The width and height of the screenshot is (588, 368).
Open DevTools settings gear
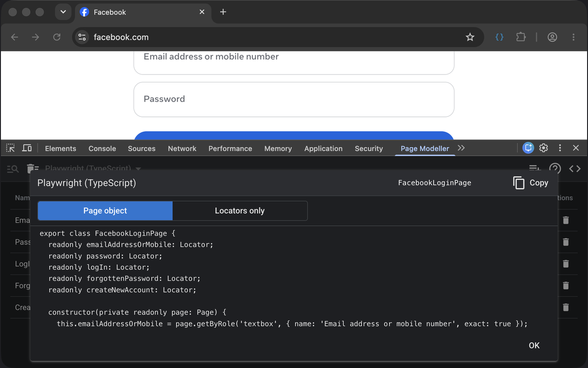click(543, 148)
